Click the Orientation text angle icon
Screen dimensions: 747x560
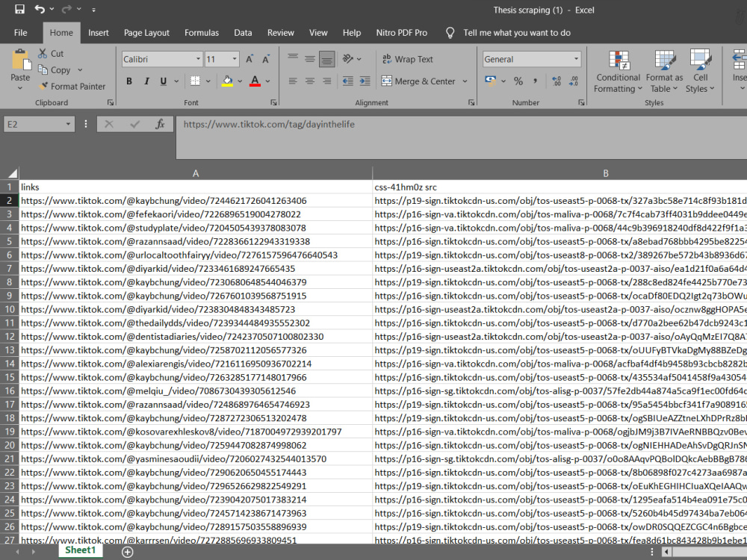[x=348, y=58]
